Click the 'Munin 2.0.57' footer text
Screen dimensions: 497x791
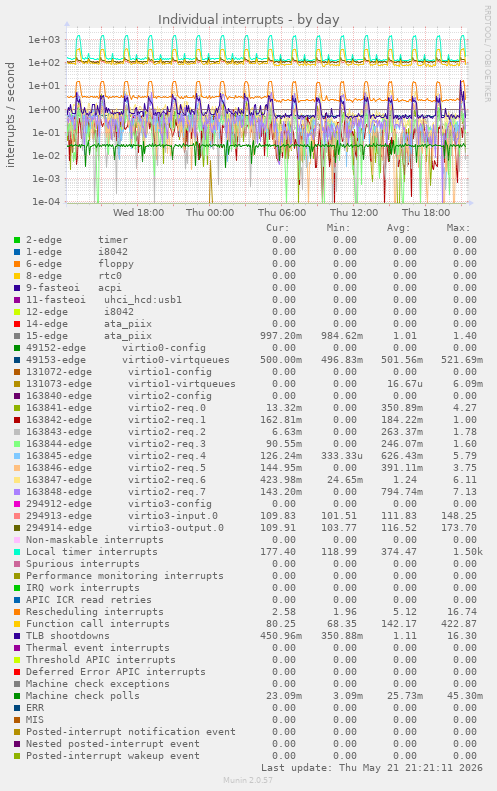248,780
